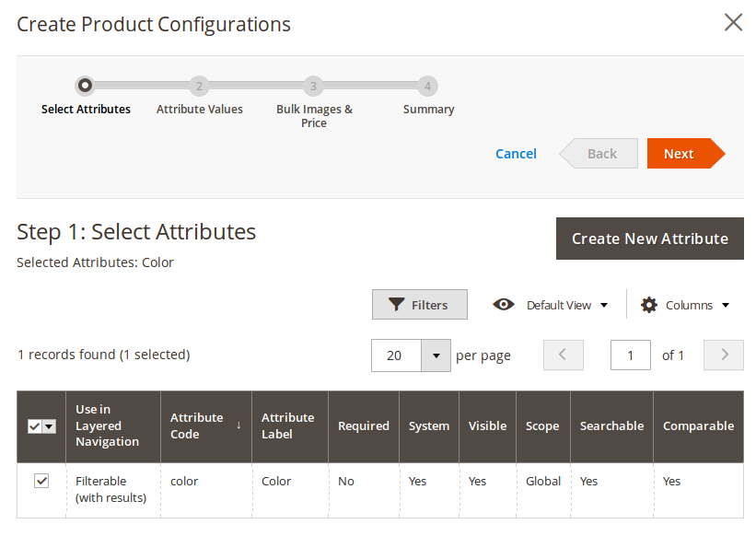Click the sort arrow in Attribute Code header
756x536 pixels.
click(238, 425)
